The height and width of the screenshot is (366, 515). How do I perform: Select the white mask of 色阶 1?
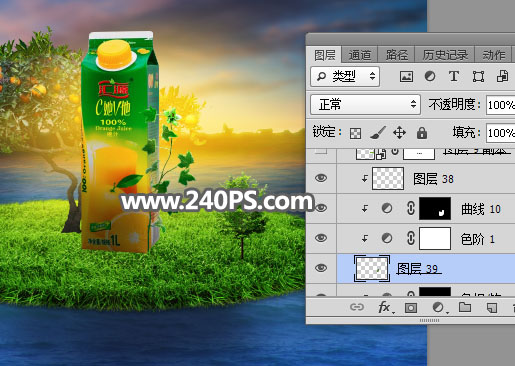click(x=435, y=238)
